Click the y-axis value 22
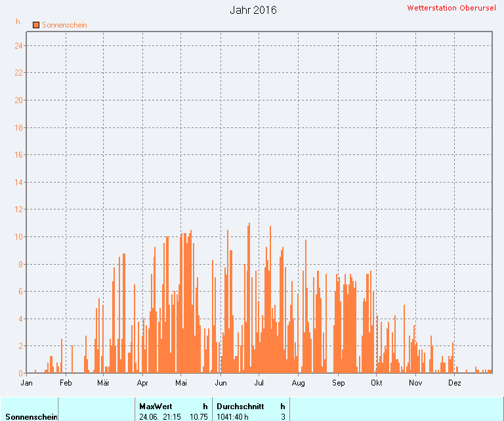 18,73
